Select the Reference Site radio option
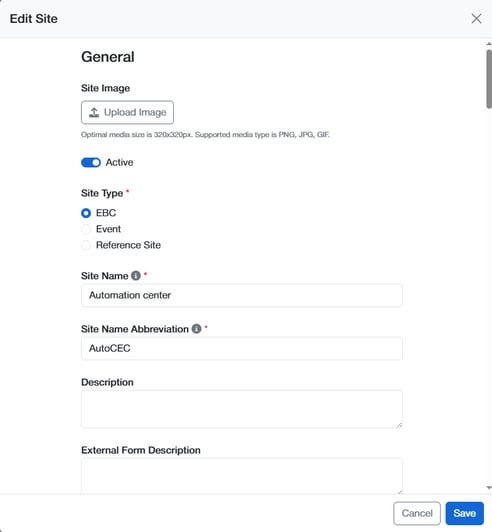492x532 pixels. [x=86, y=245]
